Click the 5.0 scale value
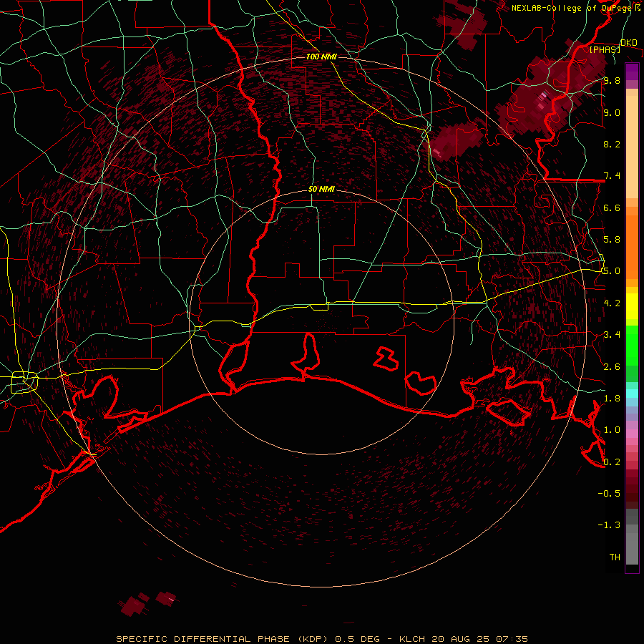 [612, 271]
